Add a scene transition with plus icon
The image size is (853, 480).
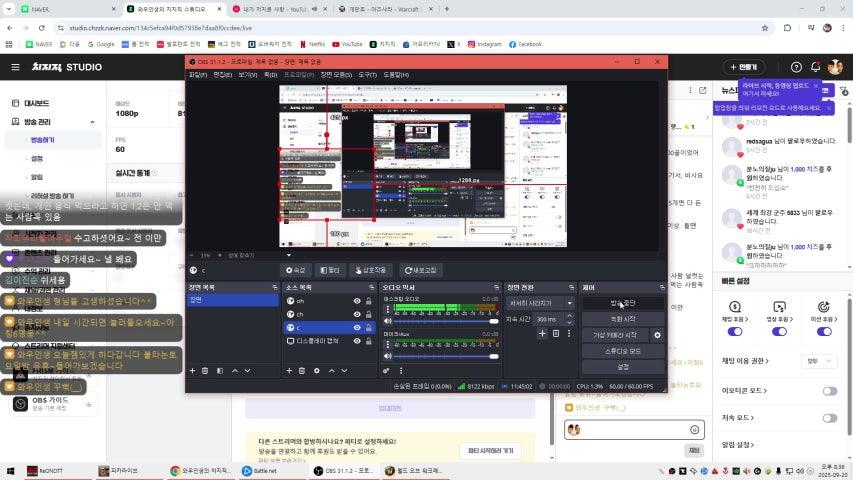pyautogui.click(x=542, y=333)
